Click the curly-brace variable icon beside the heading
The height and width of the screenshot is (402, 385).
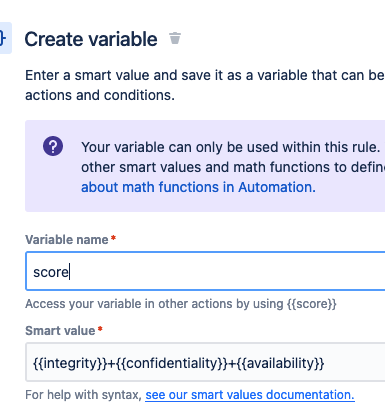[x=5, y=38]
